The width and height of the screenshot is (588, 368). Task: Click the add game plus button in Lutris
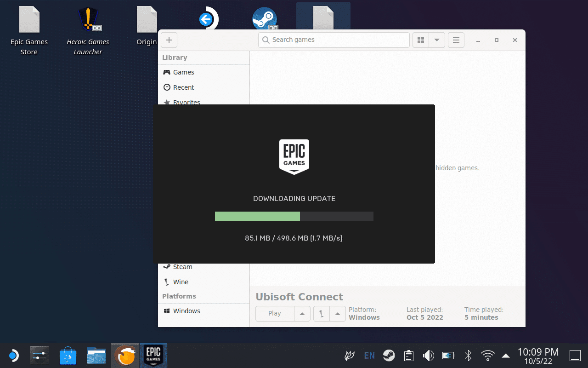point(169,40)
